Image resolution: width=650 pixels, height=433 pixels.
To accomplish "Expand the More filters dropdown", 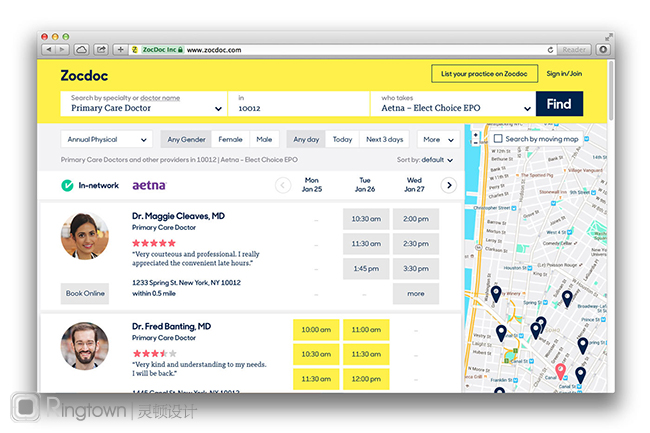I will [x=438, y=139].
